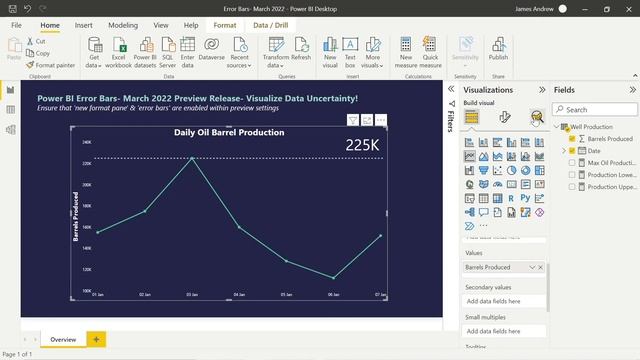
Task: Collapse the ribbon with the caret
Action: (x=635, y=76)
